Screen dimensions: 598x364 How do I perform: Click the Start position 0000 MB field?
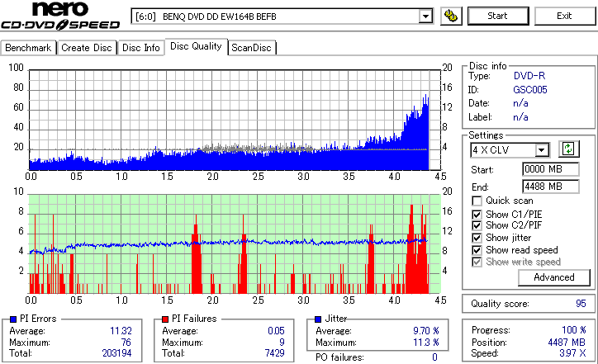point(551,169)
